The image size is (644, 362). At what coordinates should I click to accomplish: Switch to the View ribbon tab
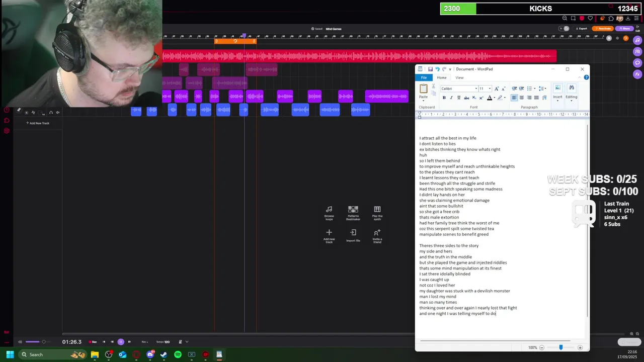coord(459,77)
